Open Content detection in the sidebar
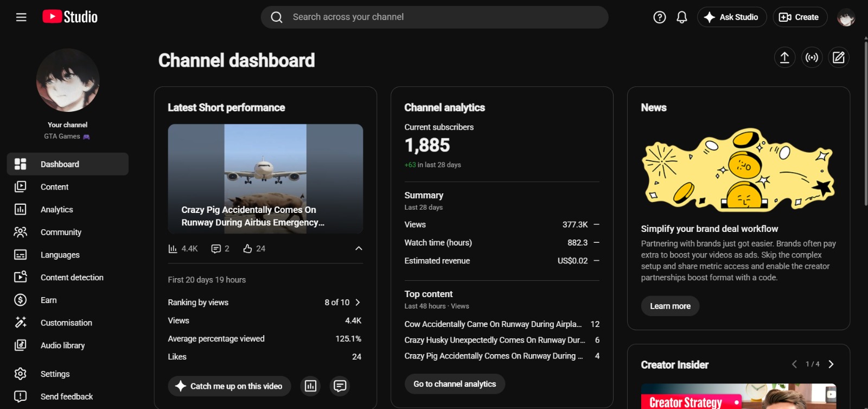This screenshot has width=868, height=409. coord(68,278)
